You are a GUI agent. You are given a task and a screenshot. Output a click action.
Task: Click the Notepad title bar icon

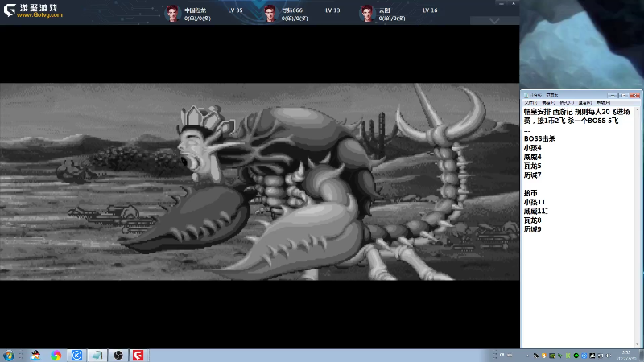(x=526, y=95)
